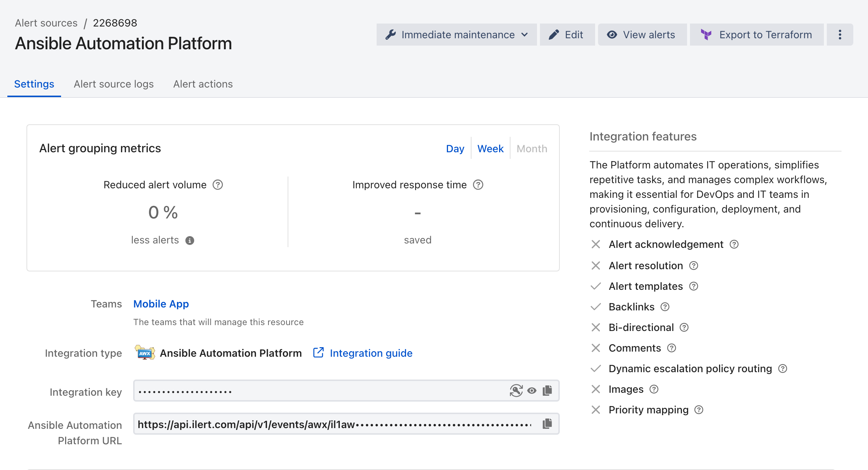Go to Alert sources breadcrumb
The image size is (868, 470).
(x=46, y=23)
